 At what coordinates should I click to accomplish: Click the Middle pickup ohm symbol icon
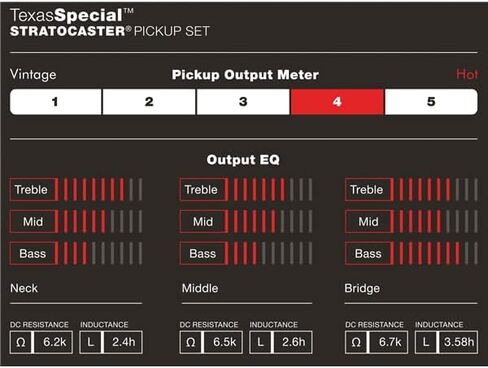coord(191,342)
